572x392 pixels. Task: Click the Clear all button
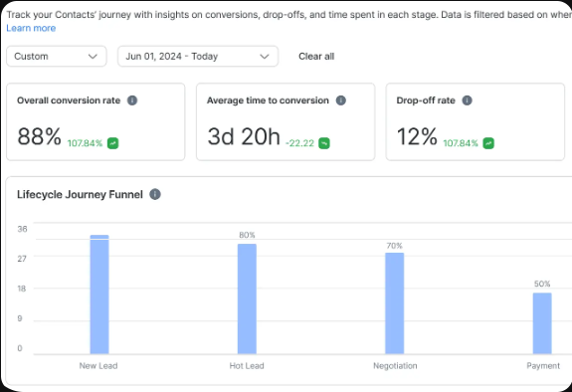(316, 56)
